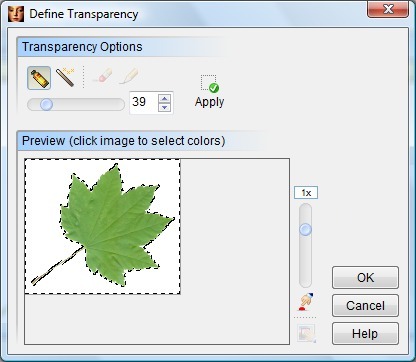
Task: Choose the magic wand tool
Action: 65,77
